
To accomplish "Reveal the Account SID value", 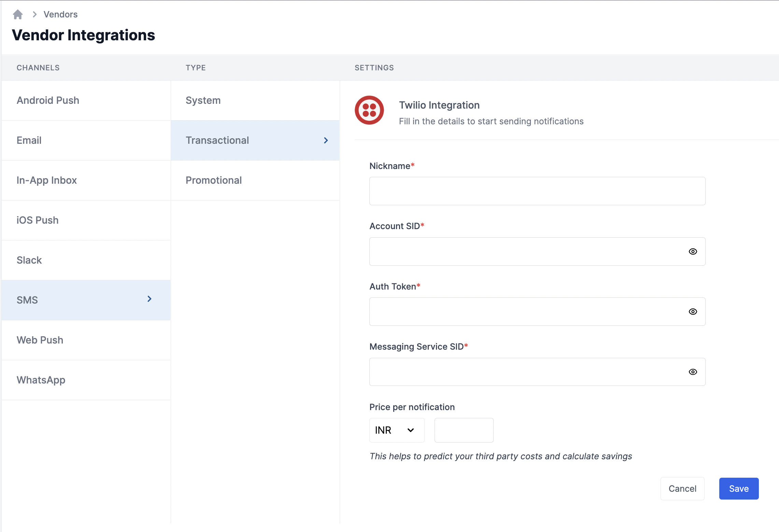I will pyautogui.click(x=693, y=252).
